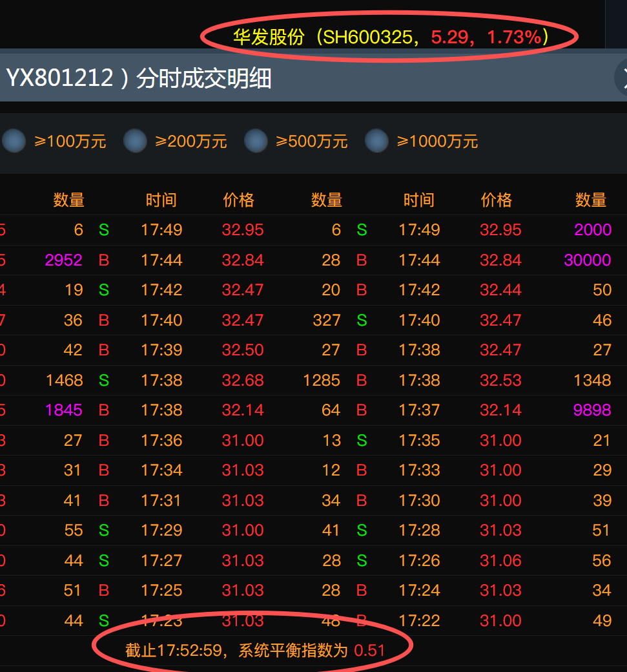The image size is (627, 672).
Task: Pick the 17:30 time entry
Action: coord(419,501)
